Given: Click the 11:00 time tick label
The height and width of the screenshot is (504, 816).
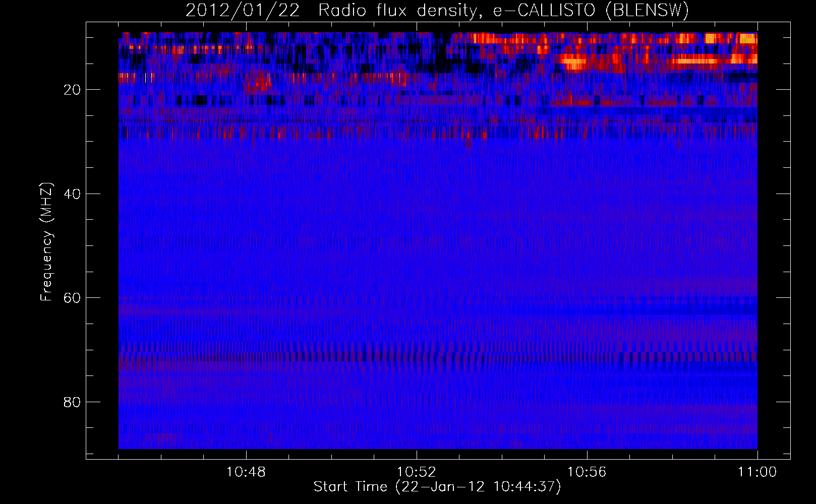Looking at the screenshot, I should (757, 472).
